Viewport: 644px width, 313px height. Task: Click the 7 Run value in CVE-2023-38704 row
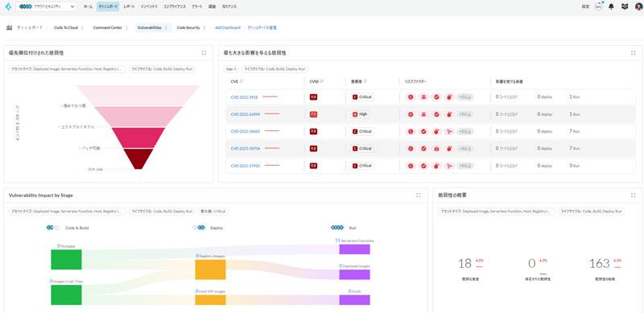[x=574, y=148]
